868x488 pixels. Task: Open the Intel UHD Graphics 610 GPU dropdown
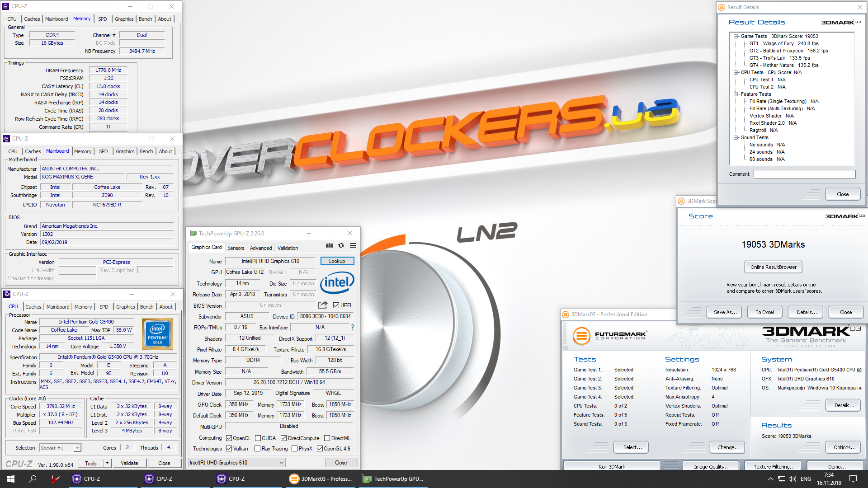(x=237, y=463)
